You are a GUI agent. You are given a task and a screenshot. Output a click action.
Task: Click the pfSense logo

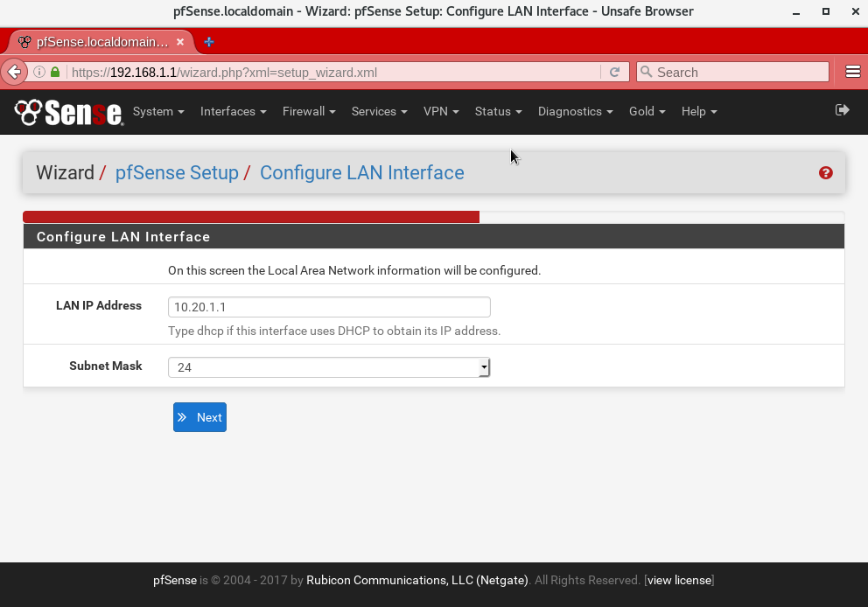click(68, 112)
